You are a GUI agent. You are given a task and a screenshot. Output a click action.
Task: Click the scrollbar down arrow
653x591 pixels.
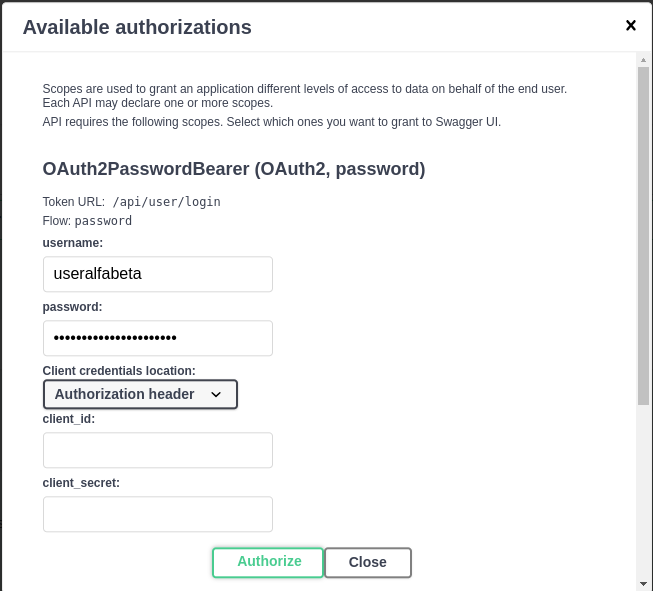643,583
